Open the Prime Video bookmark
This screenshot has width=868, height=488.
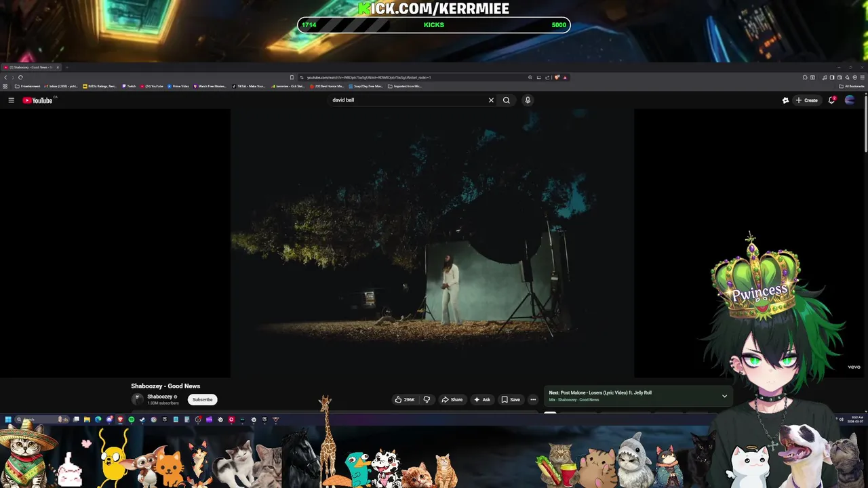point(178,86)
